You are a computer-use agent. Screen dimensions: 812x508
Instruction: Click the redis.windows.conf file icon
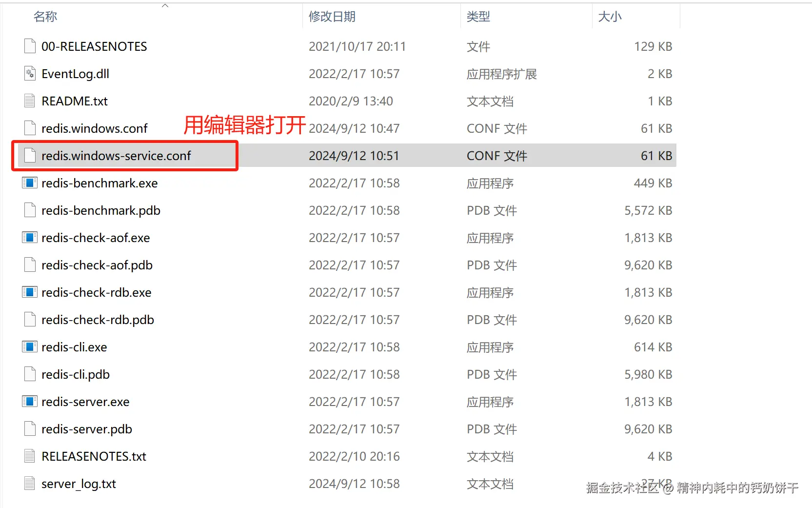click(30, 128)
